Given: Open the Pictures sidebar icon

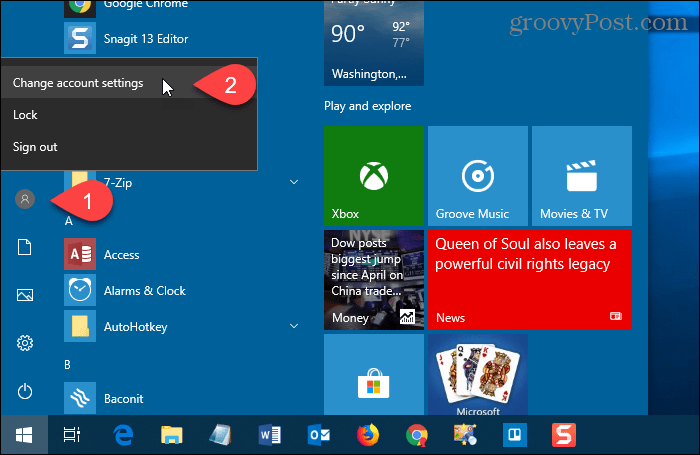Looking at the screenshot, I should pos(25,295).
